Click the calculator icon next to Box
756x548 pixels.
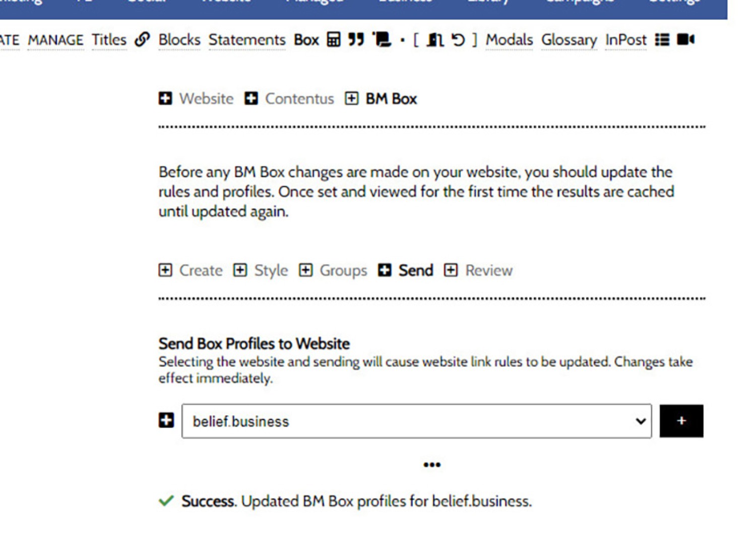(334, 39)
